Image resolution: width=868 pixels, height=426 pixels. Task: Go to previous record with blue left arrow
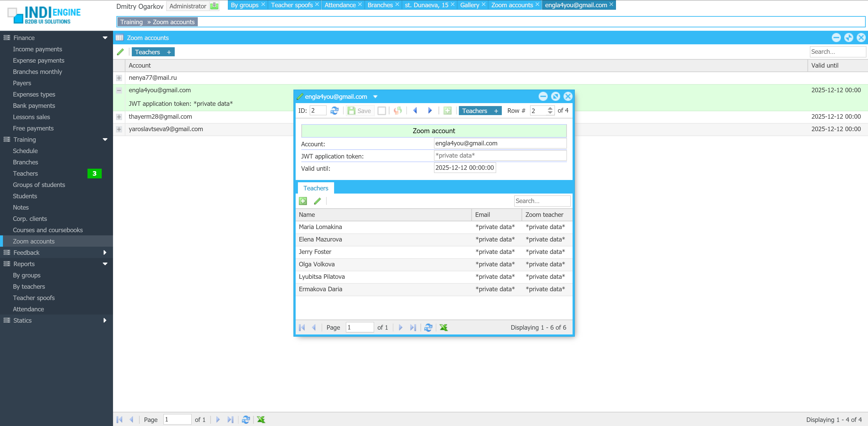pyautogui.click(x=415, y=111)
